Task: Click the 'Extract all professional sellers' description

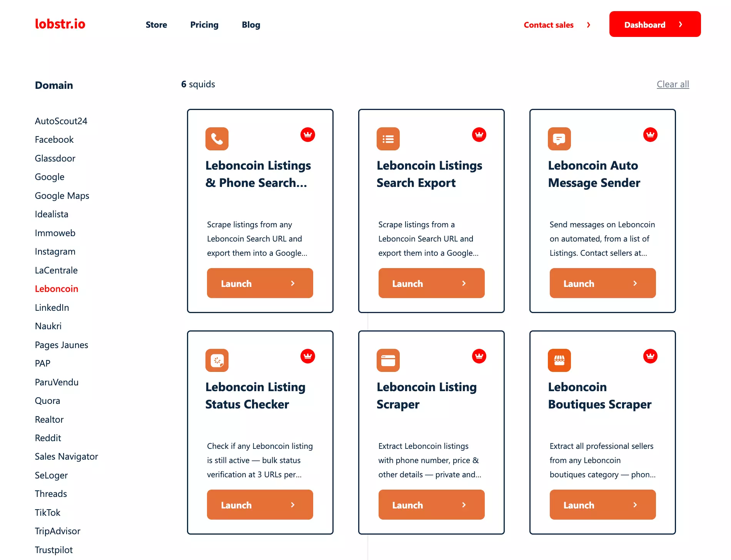Action: (x=602, y=460)
